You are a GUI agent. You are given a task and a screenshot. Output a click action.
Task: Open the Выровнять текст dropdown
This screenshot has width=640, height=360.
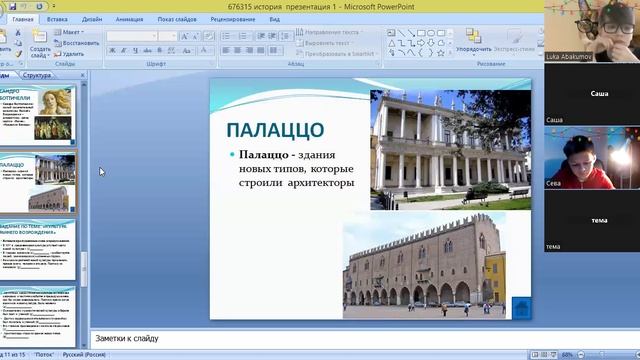(x=325, y=43)
